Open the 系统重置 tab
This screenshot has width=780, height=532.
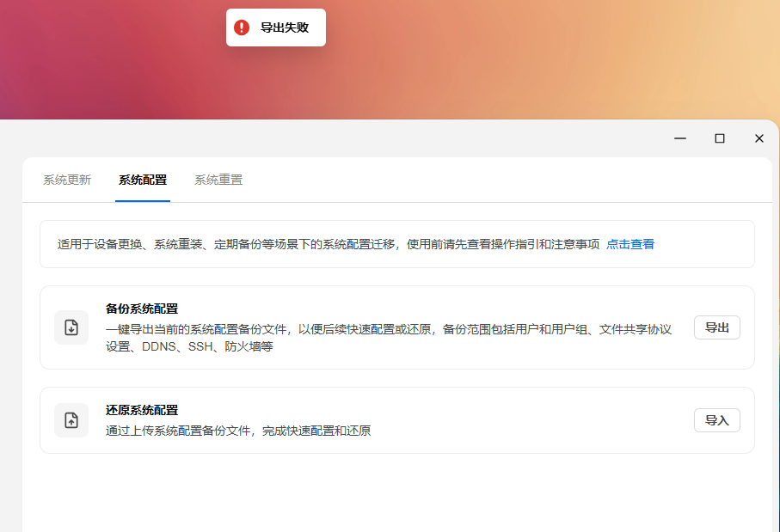click(218, 180)
